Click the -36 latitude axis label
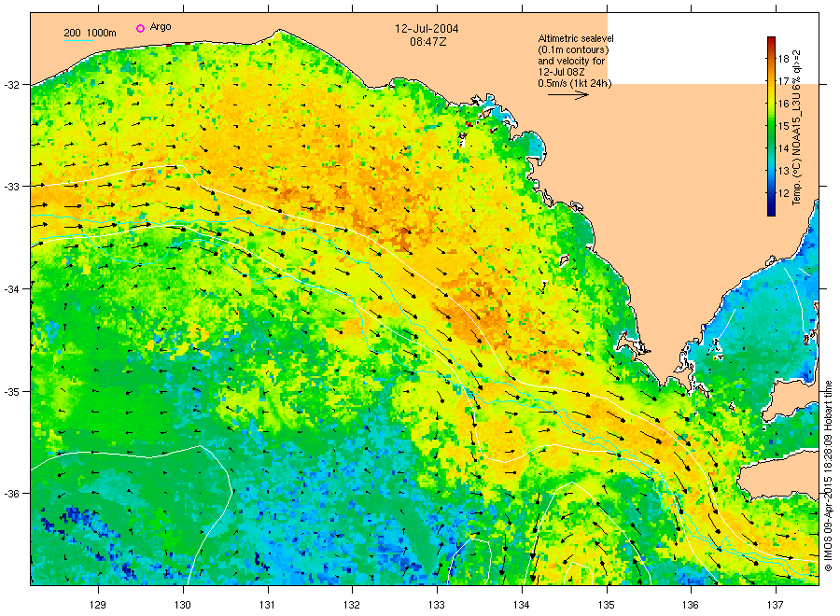 tap(12, 494)
